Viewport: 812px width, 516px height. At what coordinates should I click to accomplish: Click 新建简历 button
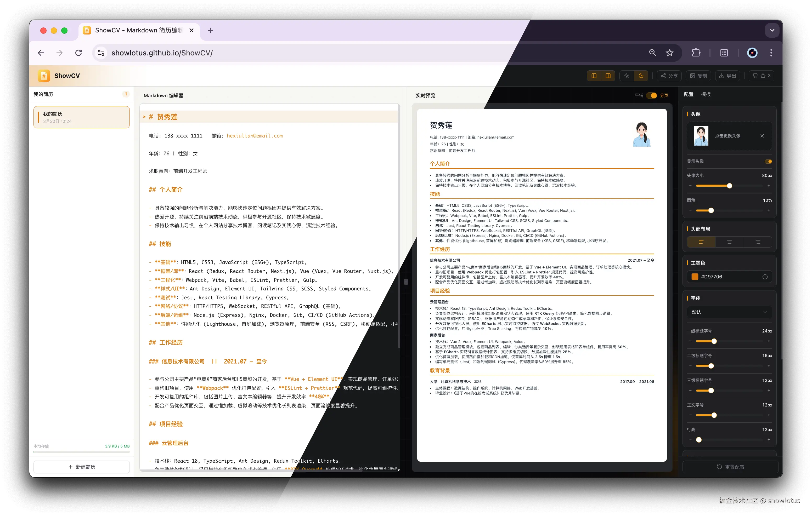(x=82, y=467)
